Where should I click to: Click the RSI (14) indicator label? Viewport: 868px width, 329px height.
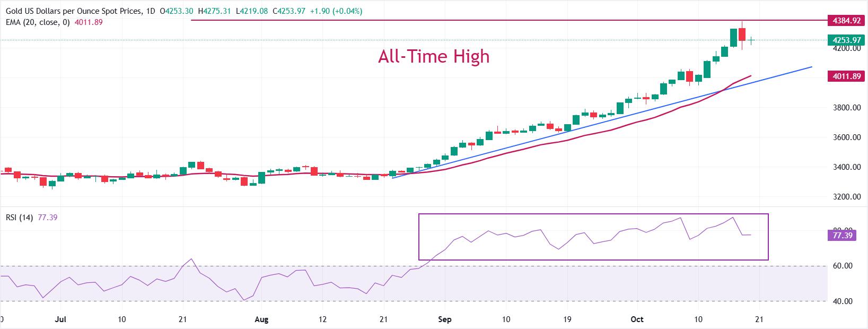19,218
